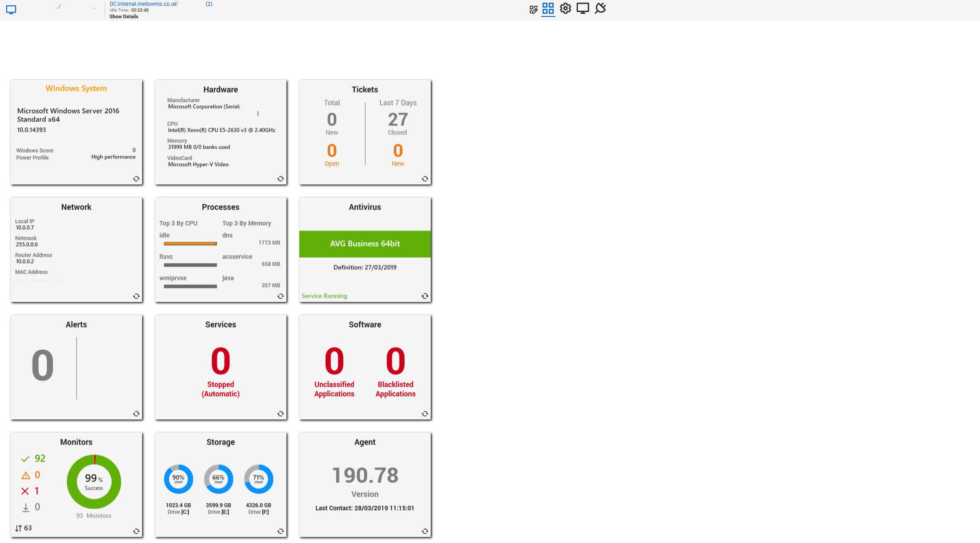The height and width of the screenshot is (543, 980).
Task: Refresh the Hardware tile
Action: pyautogui.click(x=281, y=179)
